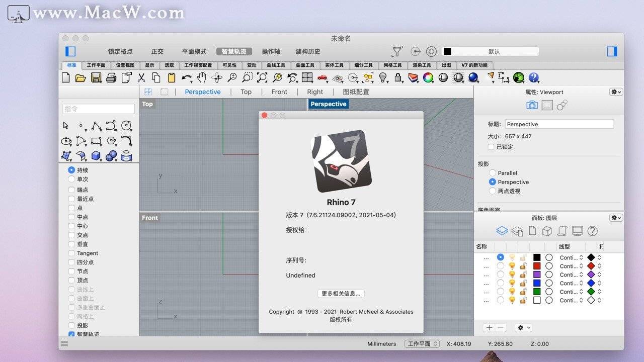
Task: Open file with the folder icon
Action: pos(80,77)
